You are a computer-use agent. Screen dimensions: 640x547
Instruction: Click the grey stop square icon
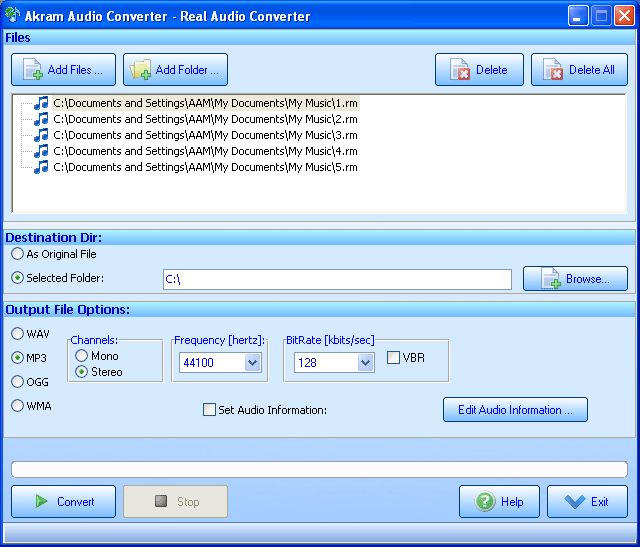(x=161, y=501)
